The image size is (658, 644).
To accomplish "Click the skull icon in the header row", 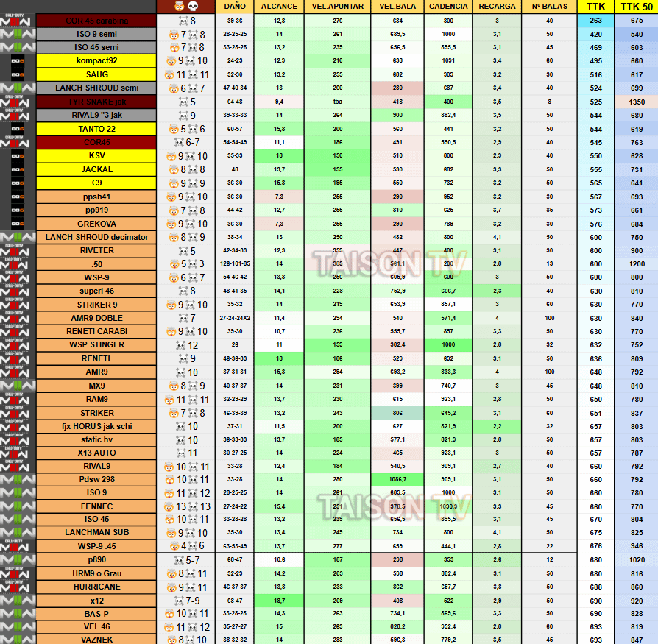I will point(193,7).
